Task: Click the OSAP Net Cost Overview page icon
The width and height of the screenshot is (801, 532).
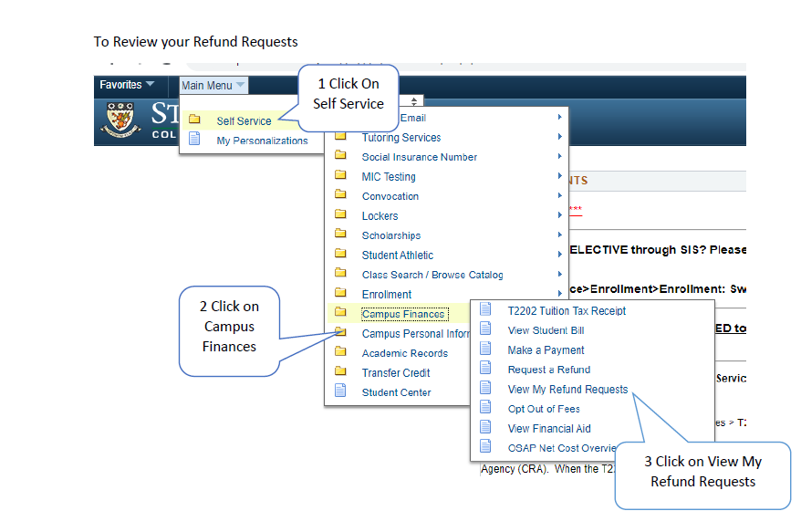Action: (485, 446)
